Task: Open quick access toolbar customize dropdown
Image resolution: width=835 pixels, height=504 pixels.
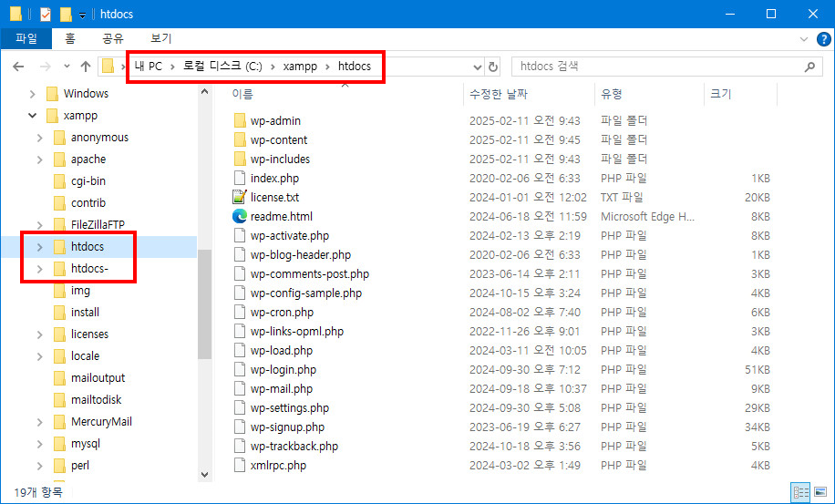Action: coord(82,15)
